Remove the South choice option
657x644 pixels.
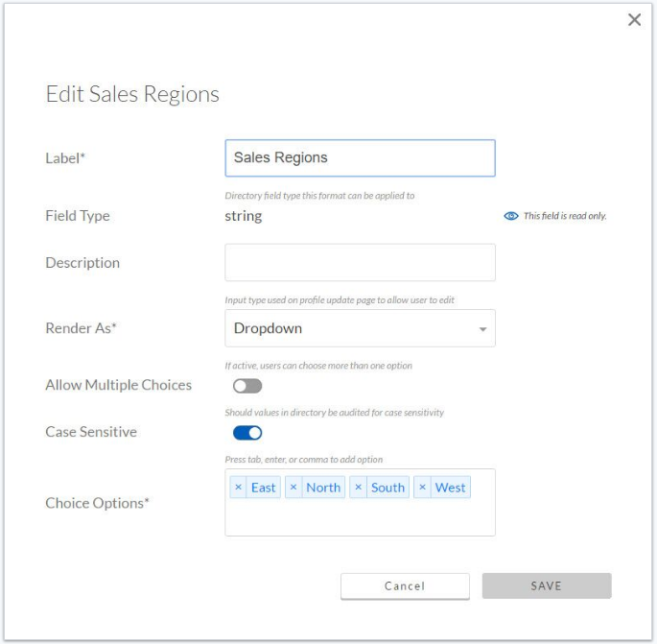pos(358,488)
